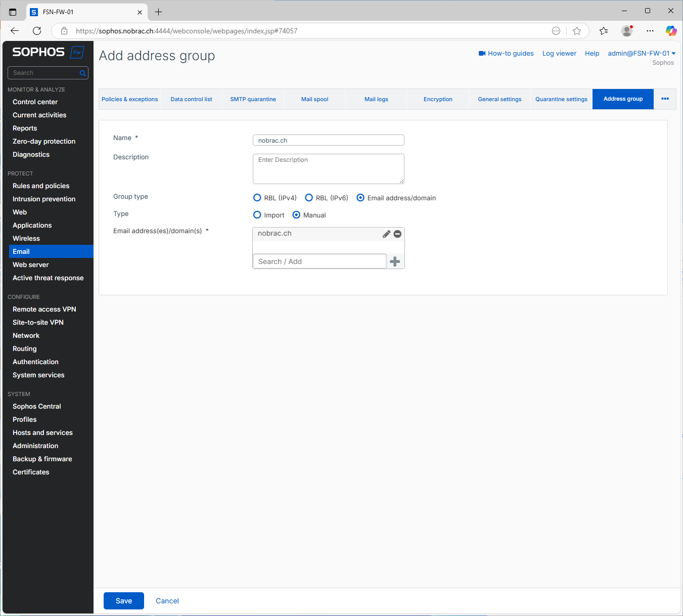Click the Name input field

pyautogui.click(x=329, y=140)
